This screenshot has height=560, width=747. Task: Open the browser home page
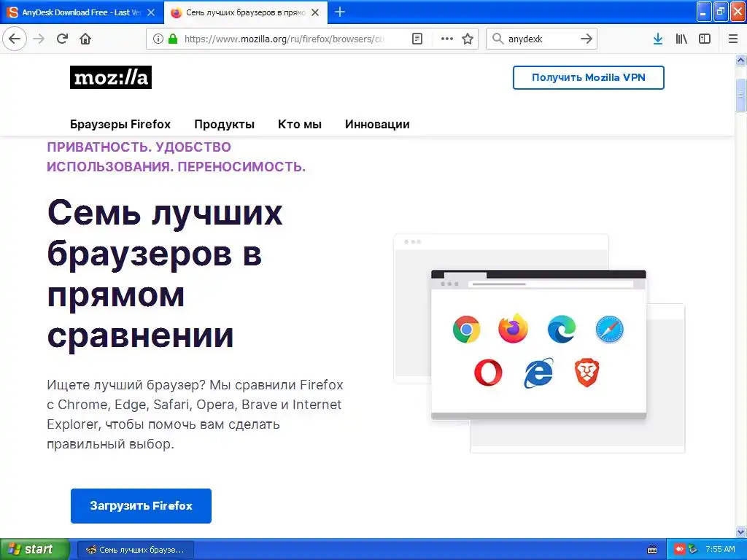[85, 39]
